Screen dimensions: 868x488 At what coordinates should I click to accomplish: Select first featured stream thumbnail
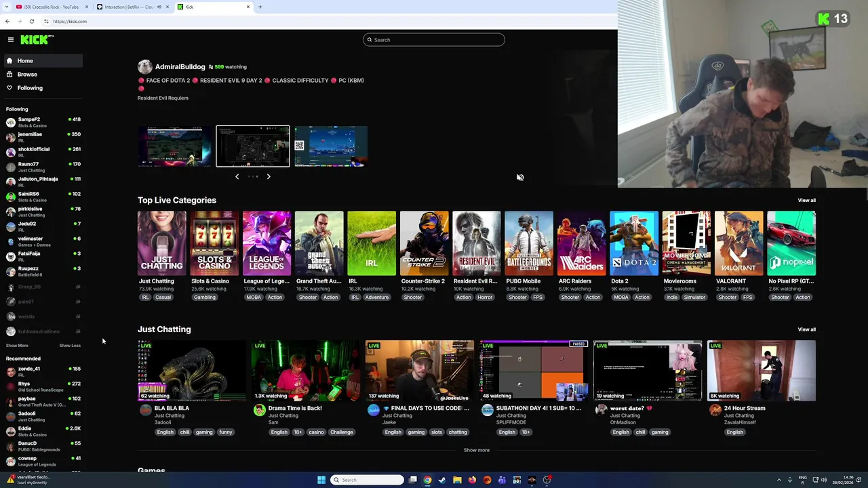click(174, 146)
